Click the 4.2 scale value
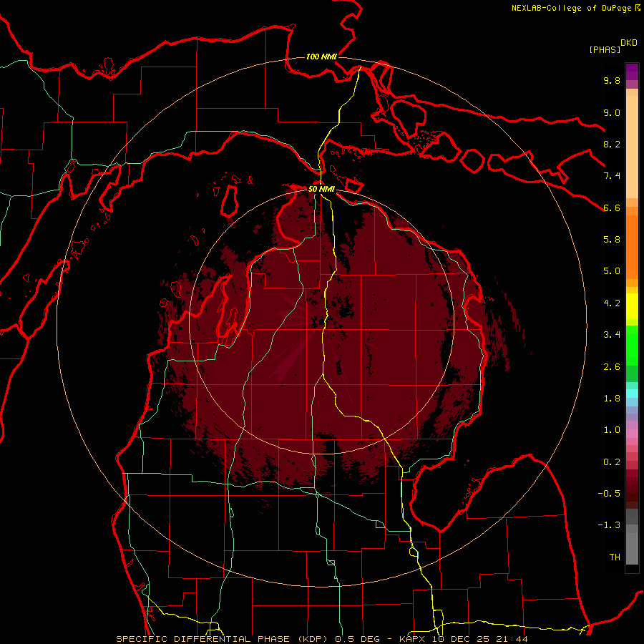The image size is (644, 644). click(x=612, y=303)
